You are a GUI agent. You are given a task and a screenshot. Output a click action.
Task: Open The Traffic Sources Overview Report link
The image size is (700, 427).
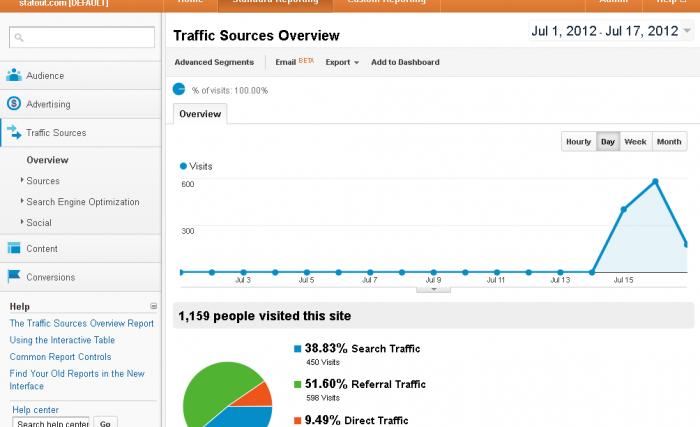(82, 323)
